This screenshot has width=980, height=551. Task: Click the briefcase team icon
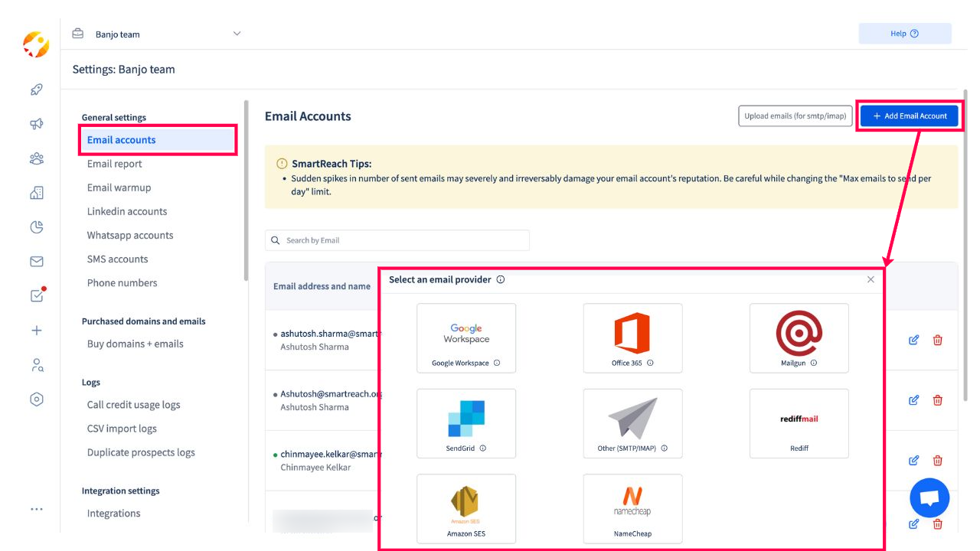(x=77, y=34)
